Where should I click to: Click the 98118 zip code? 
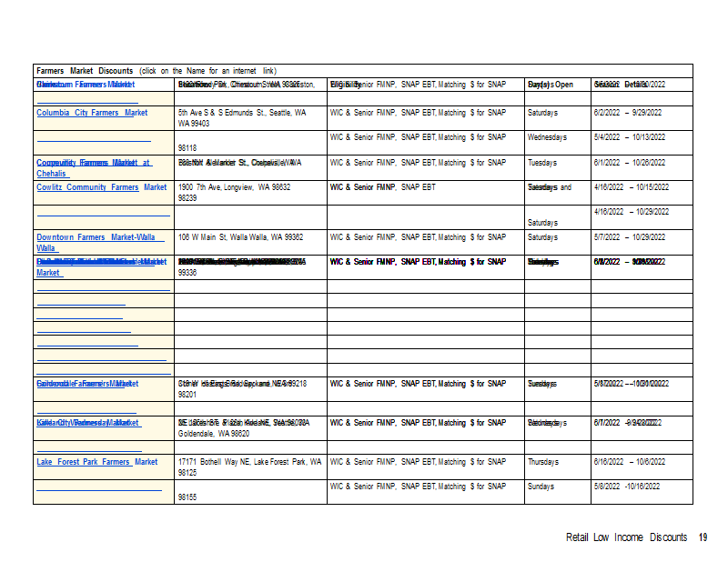click(x=187, y=148)
